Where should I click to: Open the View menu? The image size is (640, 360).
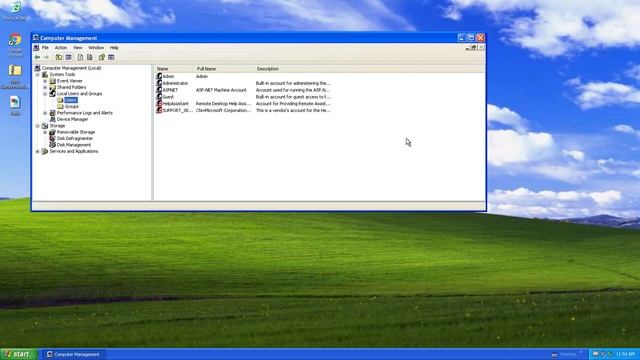tap(78, 48)
